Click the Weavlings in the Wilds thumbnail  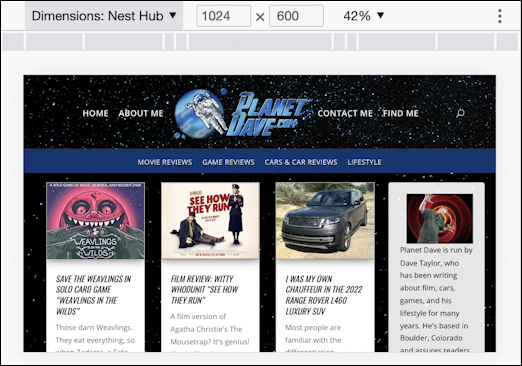pyautogui.click(x=95, y=220)
